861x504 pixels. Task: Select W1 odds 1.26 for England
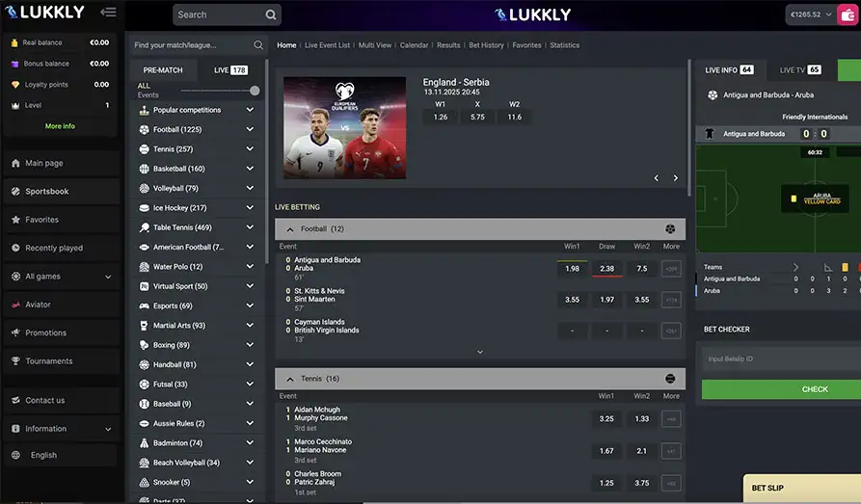[x=441, y=117]
